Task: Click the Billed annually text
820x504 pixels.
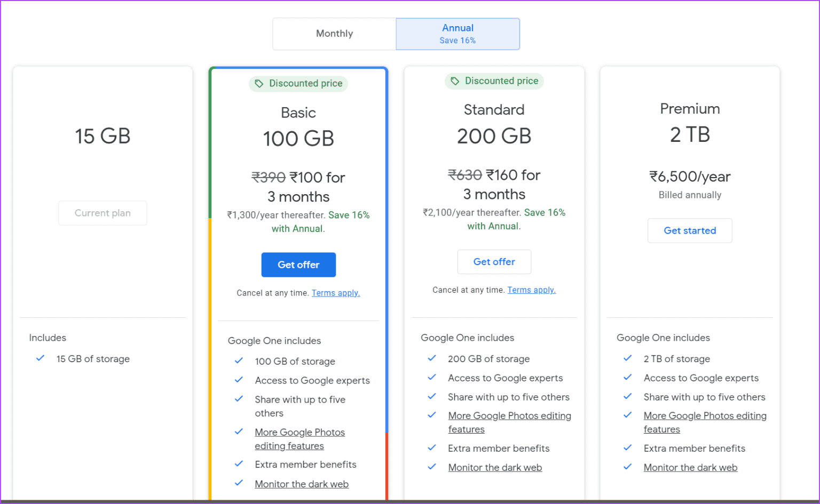Action: click(x=690, y=195)
